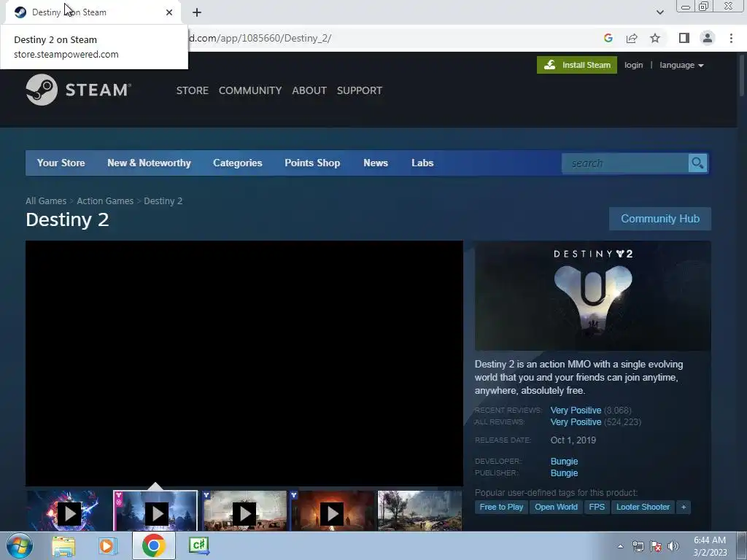Click the taskbar clock showing 6:44 AM
Screen dimensions: 747x560
(710, 546)
